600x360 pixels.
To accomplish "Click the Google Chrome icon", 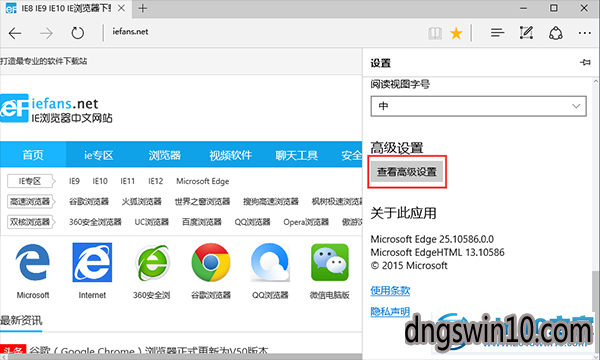I will pyautogui.click(x=211, y=262).
